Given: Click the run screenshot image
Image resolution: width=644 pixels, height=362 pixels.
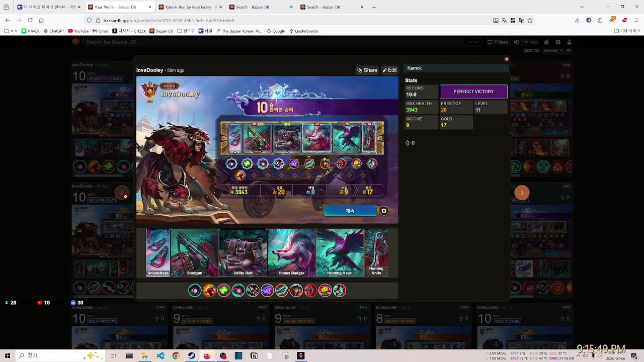Looking at the screenshot, I should click(x=267, y=150).
